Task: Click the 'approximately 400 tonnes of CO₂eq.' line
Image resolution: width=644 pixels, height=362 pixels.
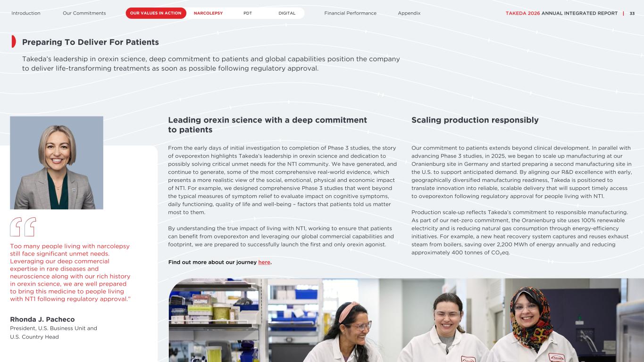Action: [460, 253]
